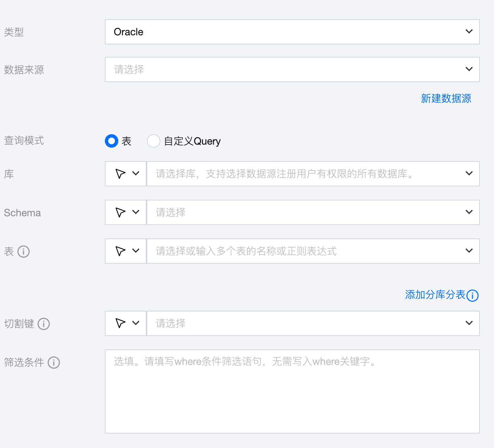Expand the small chevron beside Schema cursor icon

tap(136, 212)
